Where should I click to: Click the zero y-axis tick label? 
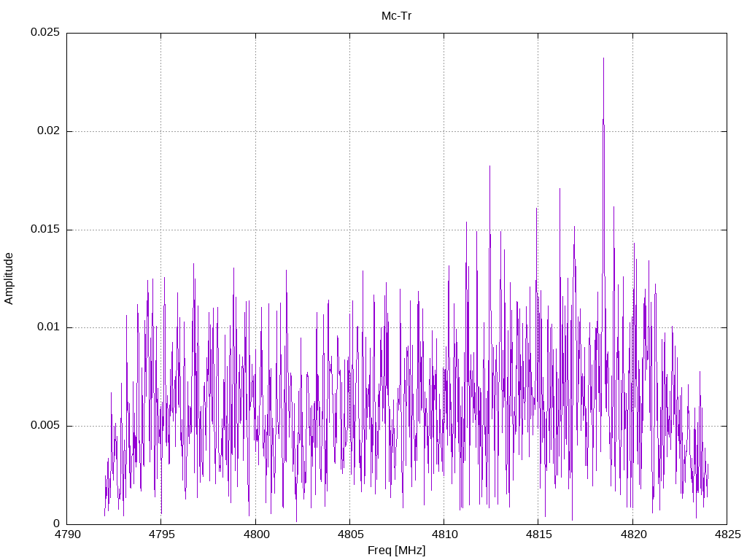pos(57,524)
